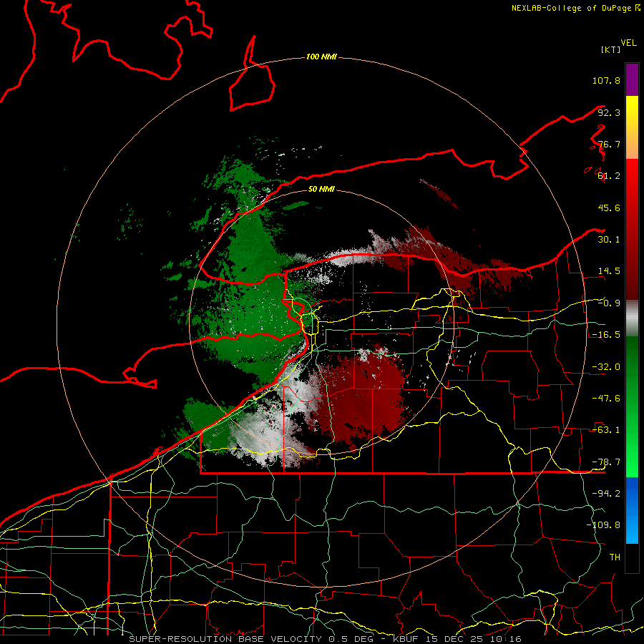The image size is (644, 644).
Task: Click the -0.9 velocity scale value
Action: (609, 303)
